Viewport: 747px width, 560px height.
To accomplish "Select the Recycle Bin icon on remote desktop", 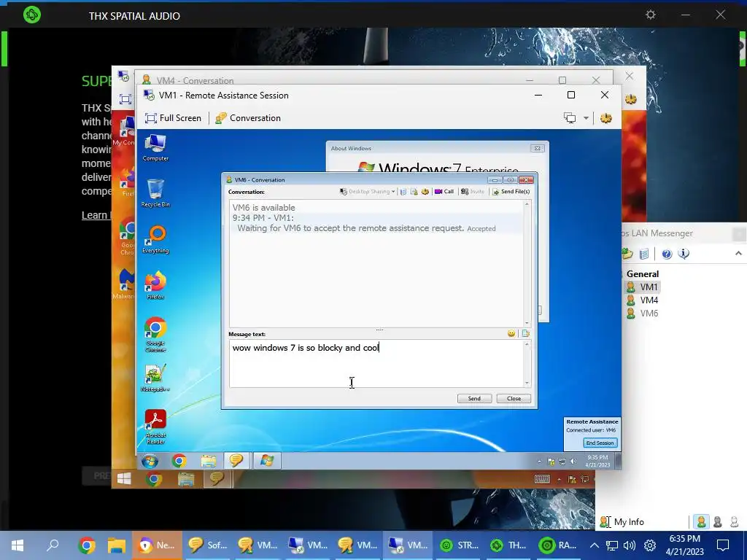I will [x=155, y=193].
